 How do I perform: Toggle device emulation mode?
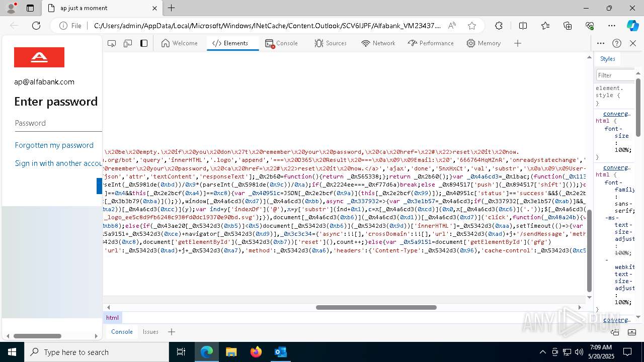[128, 43]
